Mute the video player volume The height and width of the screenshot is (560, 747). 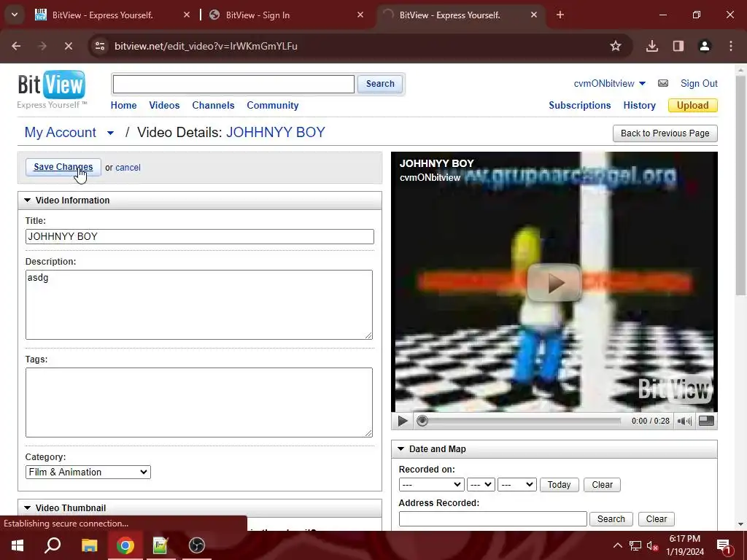point(684,421)
